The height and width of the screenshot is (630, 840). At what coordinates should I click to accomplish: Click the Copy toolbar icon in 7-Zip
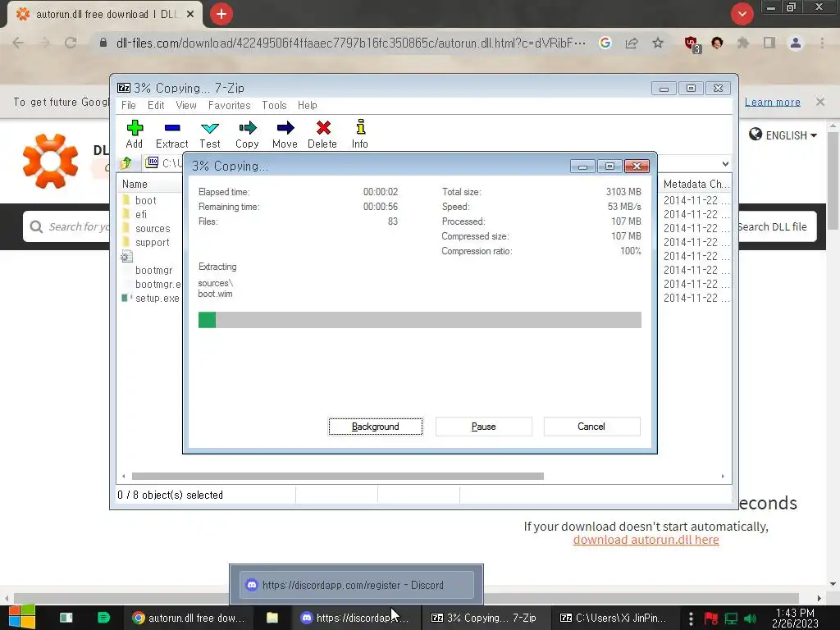click(x=247, y=134)
